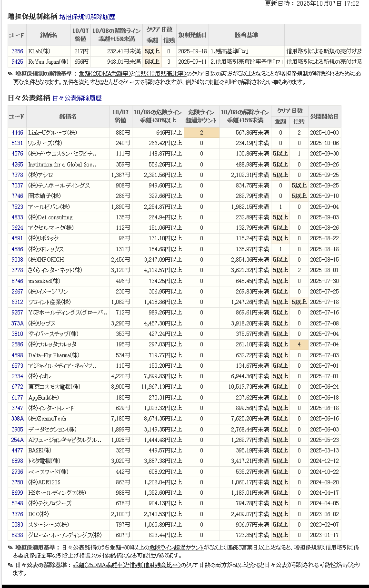The height and width of the screenshot is (588, 369).
Task: Click stock code 3656 for KLab
Action: point(17,51)
